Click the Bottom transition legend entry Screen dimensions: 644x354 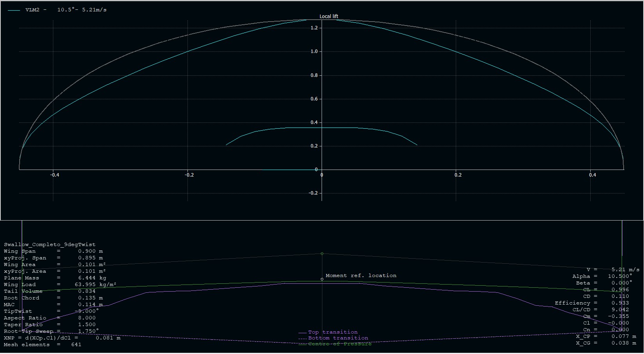coord(338,338)
